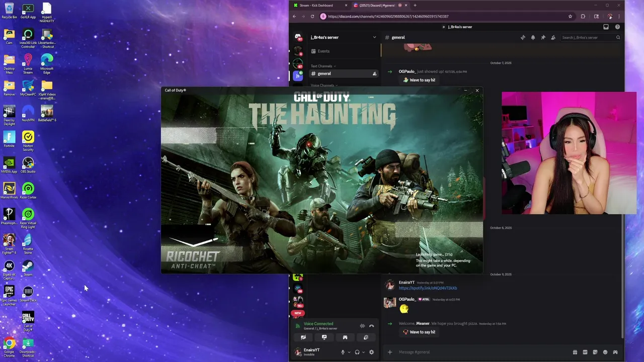Collapse the Voice Channels category

click(x=324, y=85)
